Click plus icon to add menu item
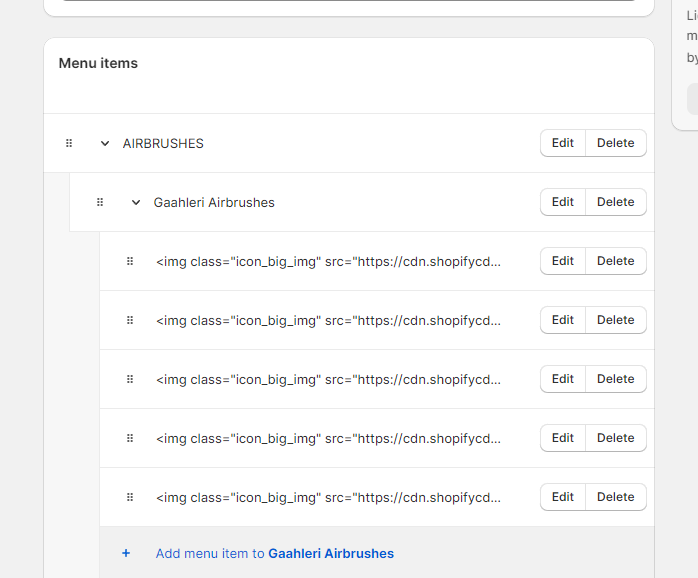The width and height of the screenshot is (698, 578). pos(126,553)
